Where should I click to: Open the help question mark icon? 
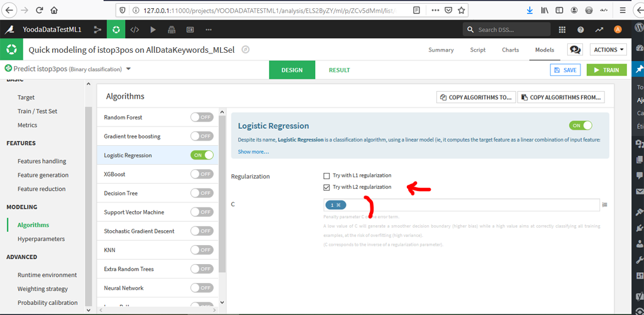[x=580, y=30]
